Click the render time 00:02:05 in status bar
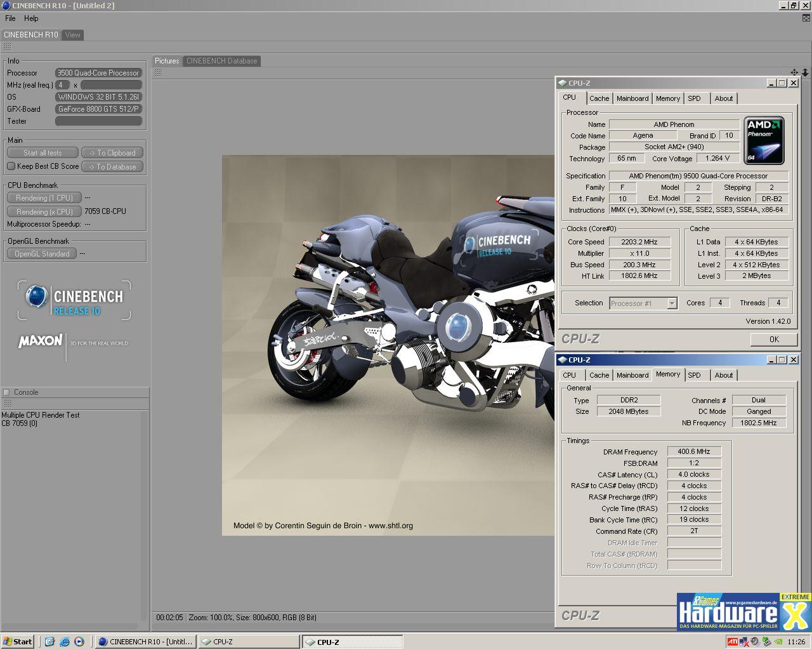Image resolution: width=812 pixels, height=650 pixels. tap(169, 617)
